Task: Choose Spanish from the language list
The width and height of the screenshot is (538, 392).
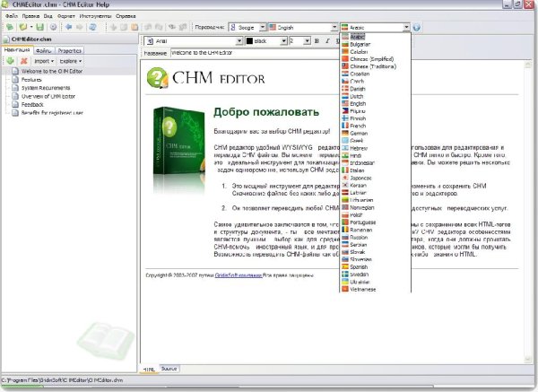Action: pyautogui.click(x=376, y=266)
